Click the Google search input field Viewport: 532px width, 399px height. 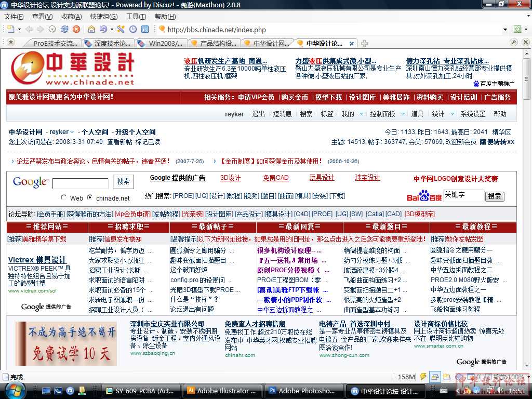[81, 183]
